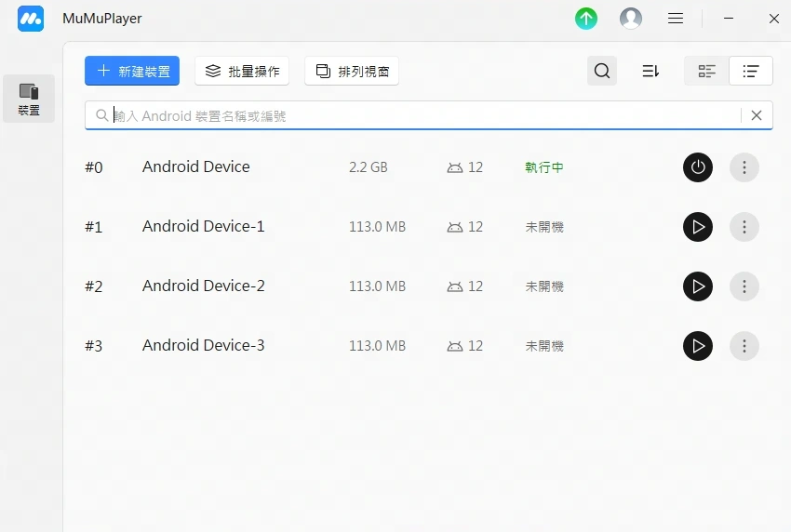
Task: Click 113.0 MB size of Android Device-2
Action: (x=377, y=286)
